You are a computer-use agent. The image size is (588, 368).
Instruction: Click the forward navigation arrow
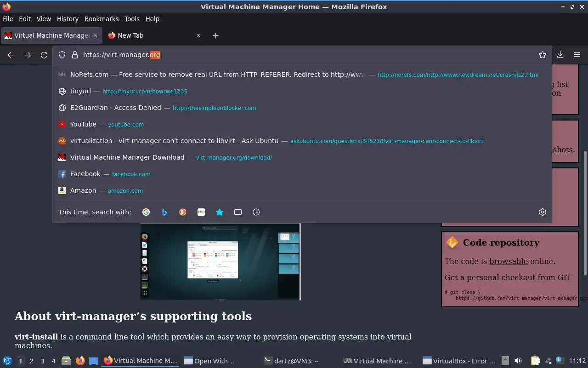coord(28,55)
